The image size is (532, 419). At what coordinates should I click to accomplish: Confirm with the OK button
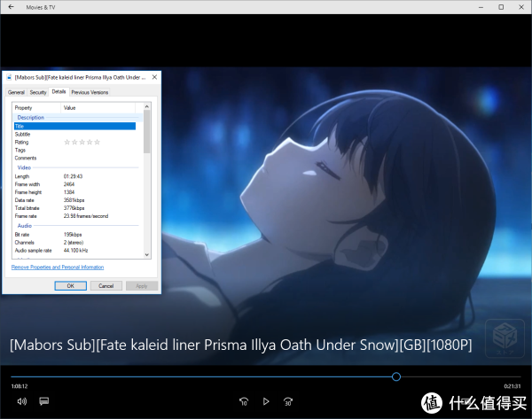point(71,286)
